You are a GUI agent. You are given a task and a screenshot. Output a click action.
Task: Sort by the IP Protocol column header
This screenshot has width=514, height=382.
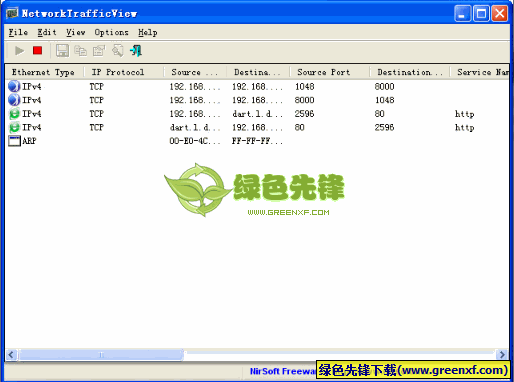coord(124,72)
